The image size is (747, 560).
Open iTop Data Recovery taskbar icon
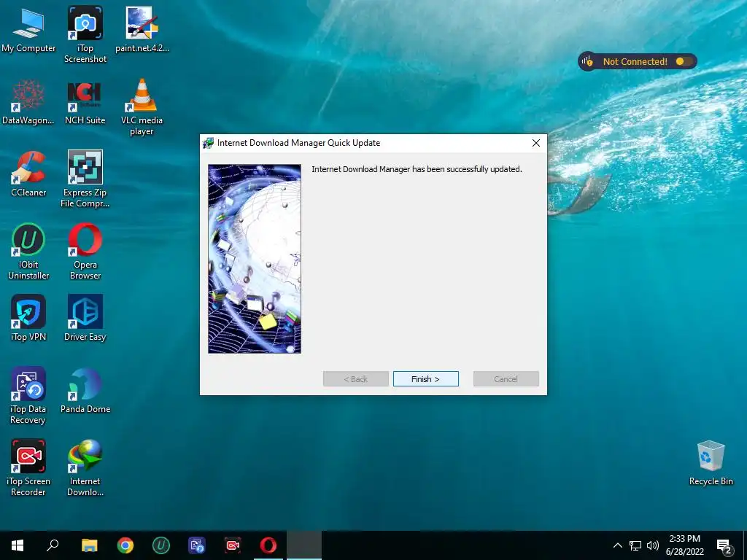pyautogui.click(x=197, y=545)
